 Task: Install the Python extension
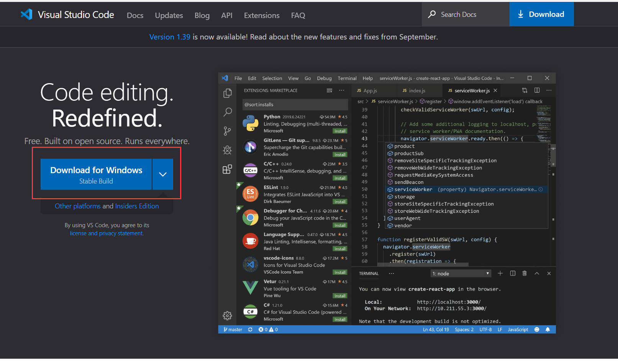click(x=340, y=131)
